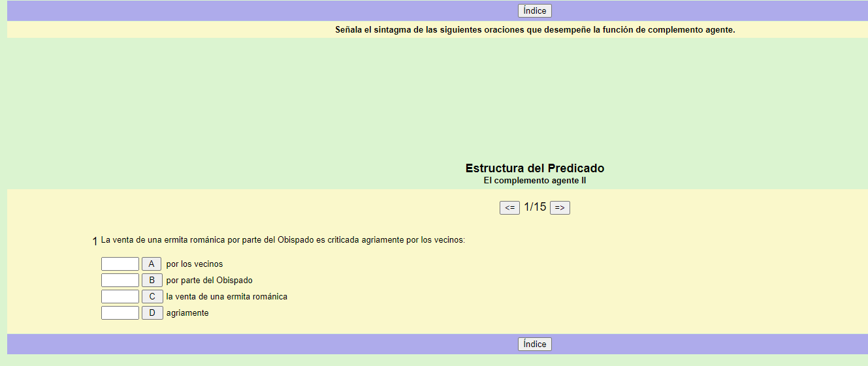Select the option text 'agriamente'
This screenshot has height=366, width=868.
[187, 313]
